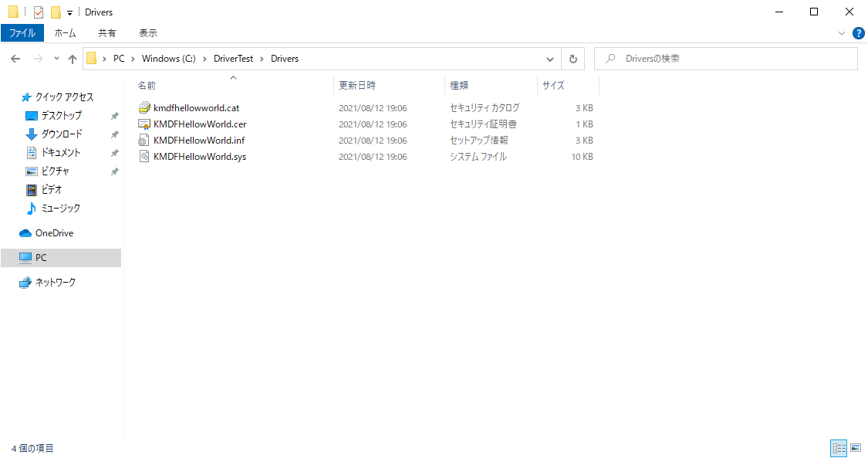Select KMDFHellowWorld.inf file name

coord(199,140)
